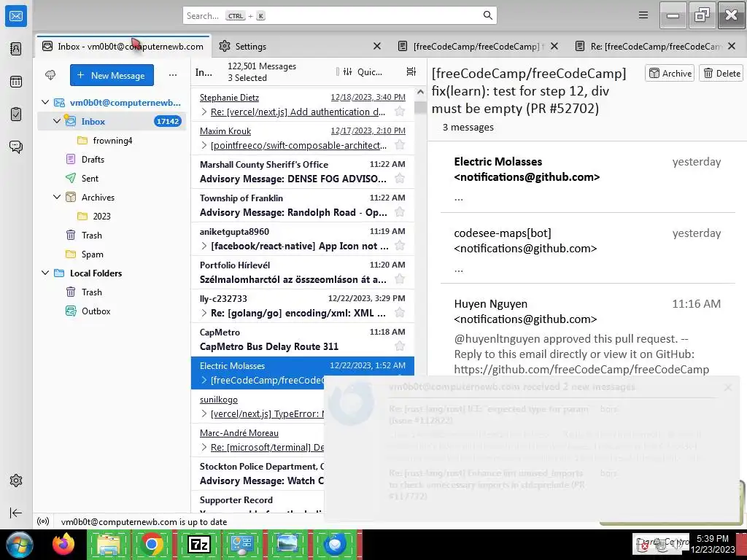Star the Stephanie Dietz message
The image size is (747, 560).
pyautogui.click(x=400, y=112)
